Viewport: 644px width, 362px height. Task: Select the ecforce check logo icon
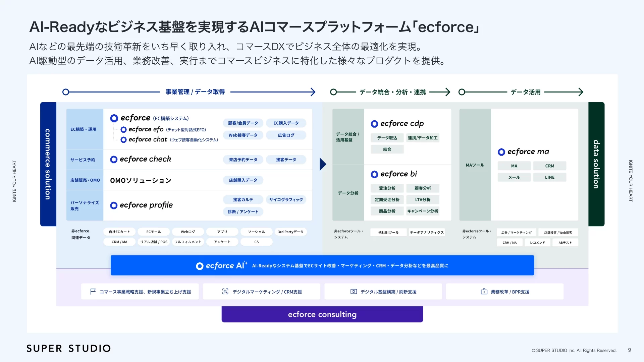click(x=114, y=159)
